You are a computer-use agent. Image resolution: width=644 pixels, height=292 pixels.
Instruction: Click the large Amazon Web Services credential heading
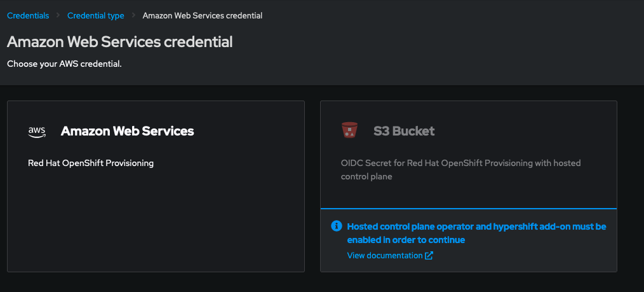(x=119, y=42)
